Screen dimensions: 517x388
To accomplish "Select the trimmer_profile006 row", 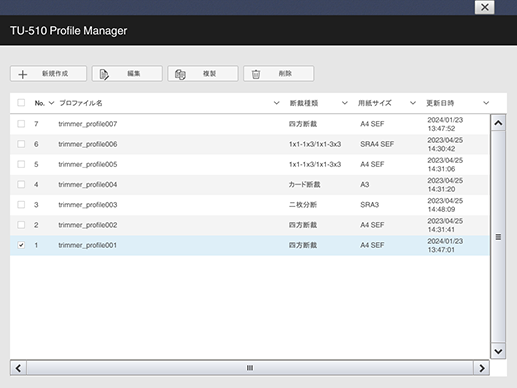I will click(250, 144).
